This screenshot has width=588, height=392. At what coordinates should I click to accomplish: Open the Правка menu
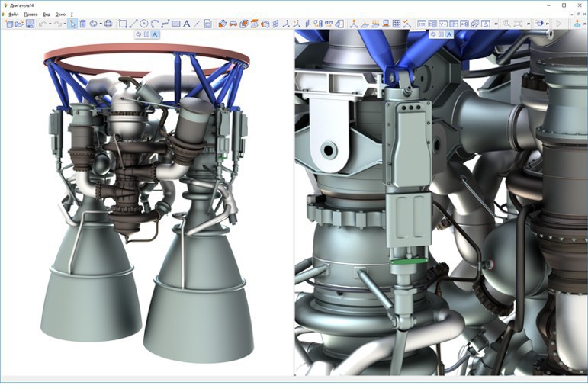pos(31,14)
